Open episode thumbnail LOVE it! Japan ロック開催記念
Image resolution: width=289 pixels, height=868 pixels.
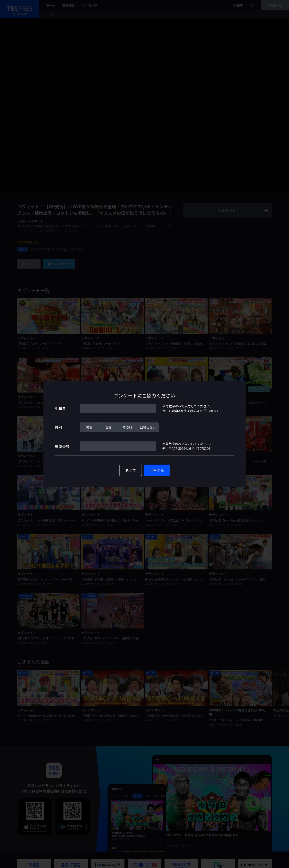pyautogui.click(x=176, y=316)
